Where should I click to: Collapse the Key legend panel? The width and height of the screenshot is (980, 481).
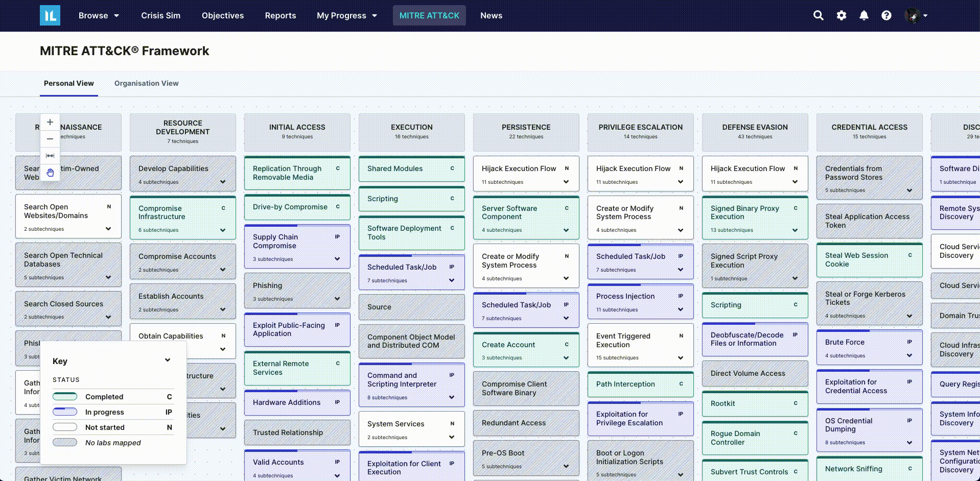tap(168, 360)
